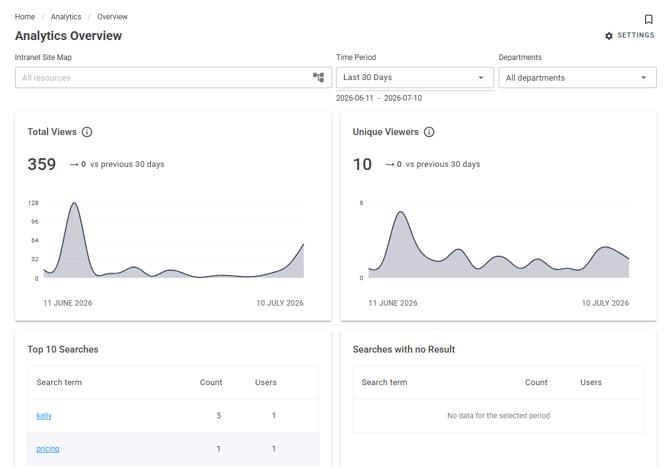Navigate to Analytics breadcrumb item
Image resolution: width=670 pixels, height=467 pixels.
click(x=66, y=17)
